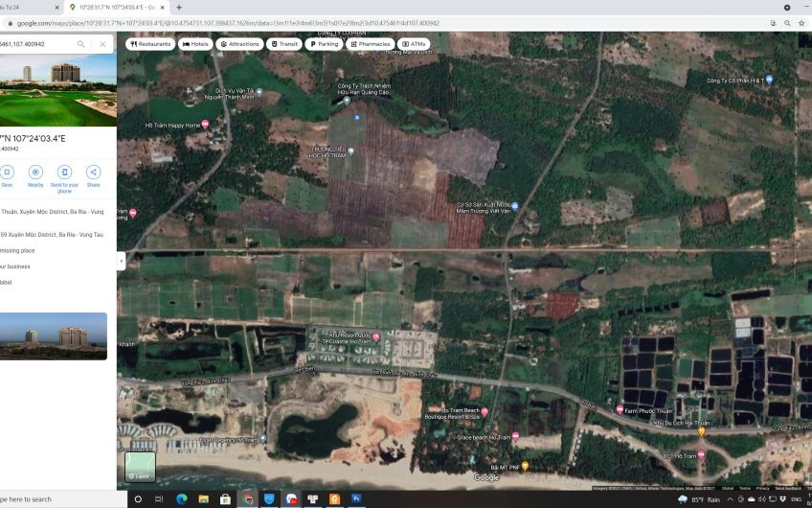Select the Hotels category chip
Screen dimensions: 812x508
(195, 44)
